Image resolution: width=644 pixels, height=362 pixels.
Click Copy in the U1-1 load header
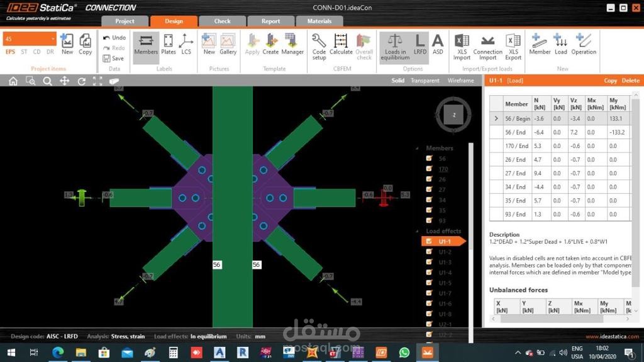[610, 81]
